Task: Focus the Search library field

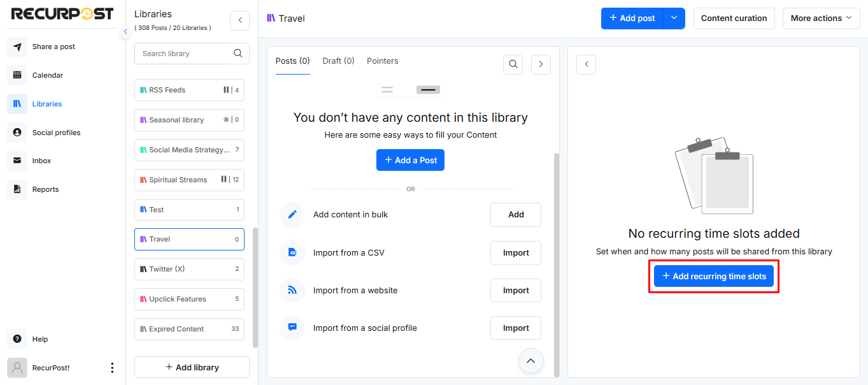Action: click(192, 54)
